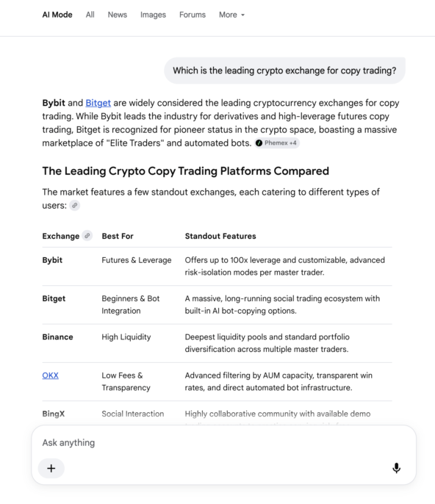Click the "Standout Features" column header
Screen dimensions: 435x504
pos(220,236)
